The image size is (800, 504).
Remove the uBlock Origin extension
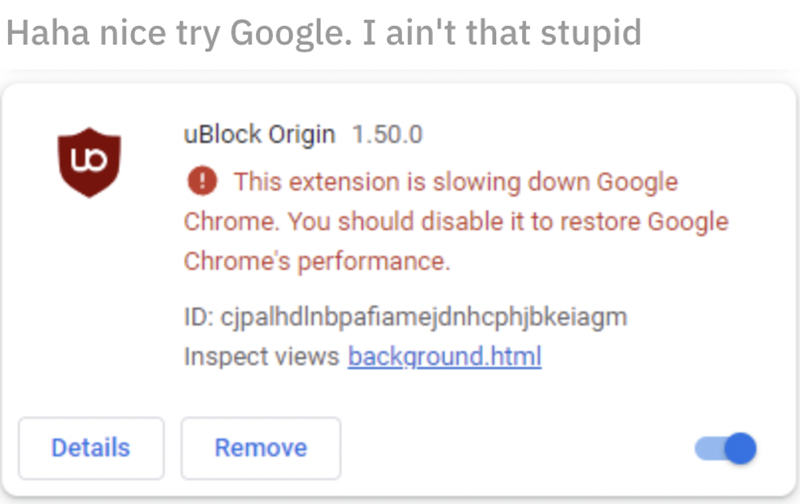pyautogui.click(x=260, y=448)
